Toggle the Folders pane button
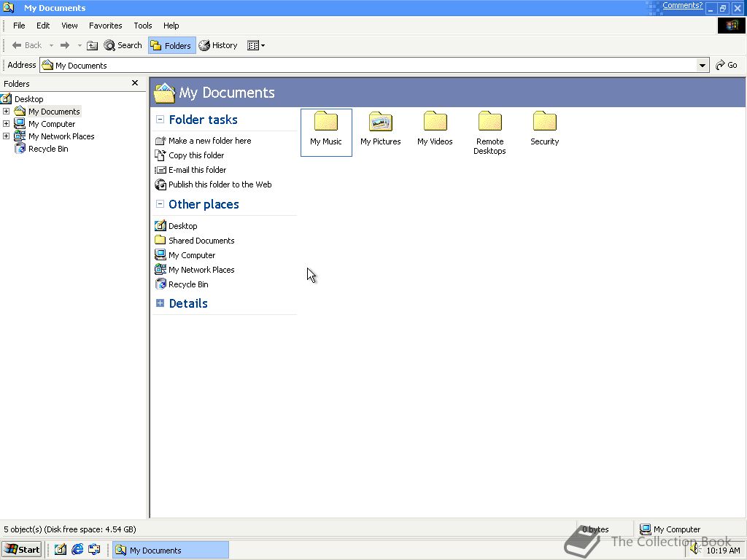 coord(171,45)
